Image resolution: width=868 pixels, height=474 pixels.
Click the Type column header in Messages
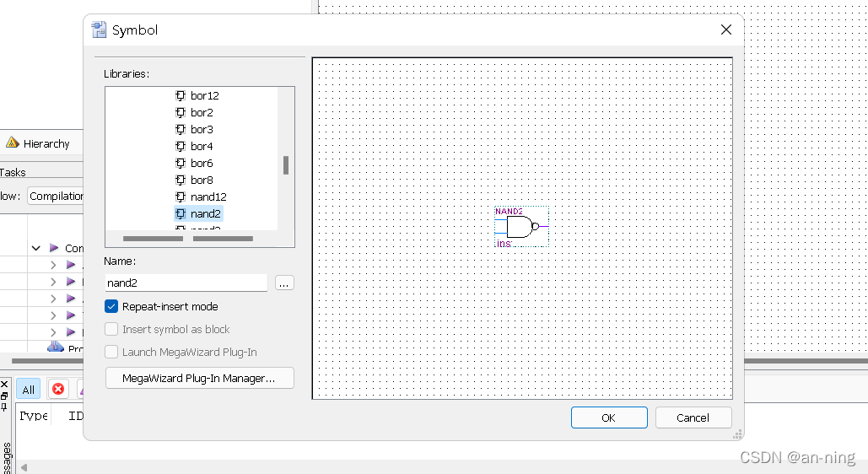[33, 415]
